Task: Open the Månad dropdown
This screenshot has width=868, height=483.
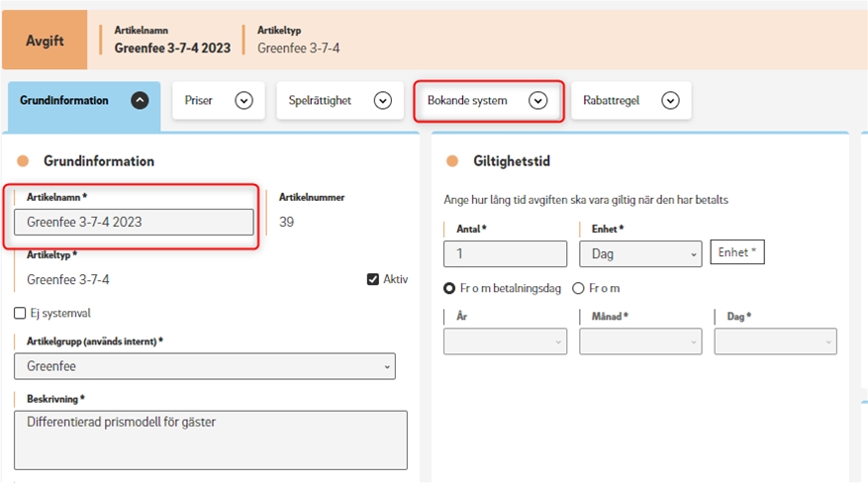Action: coord(640,341)
